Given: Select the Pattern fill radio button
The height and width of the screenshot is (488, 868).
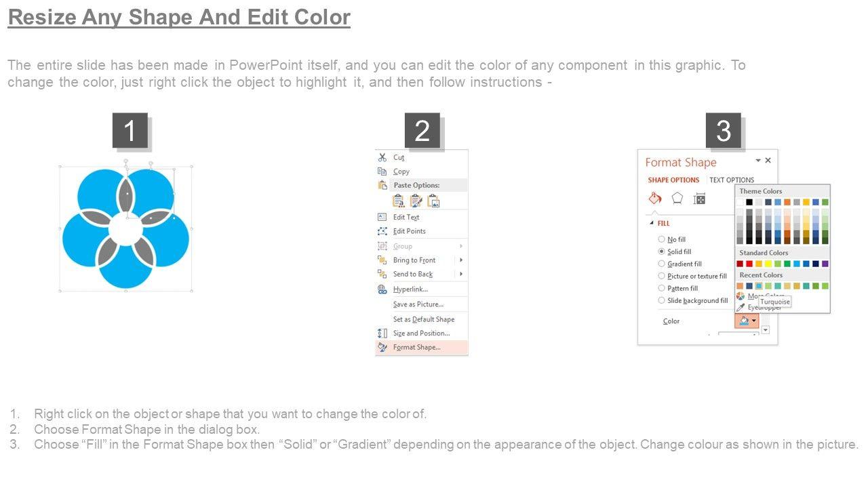Looking at the screenshot, I should (x=661, y=288).
